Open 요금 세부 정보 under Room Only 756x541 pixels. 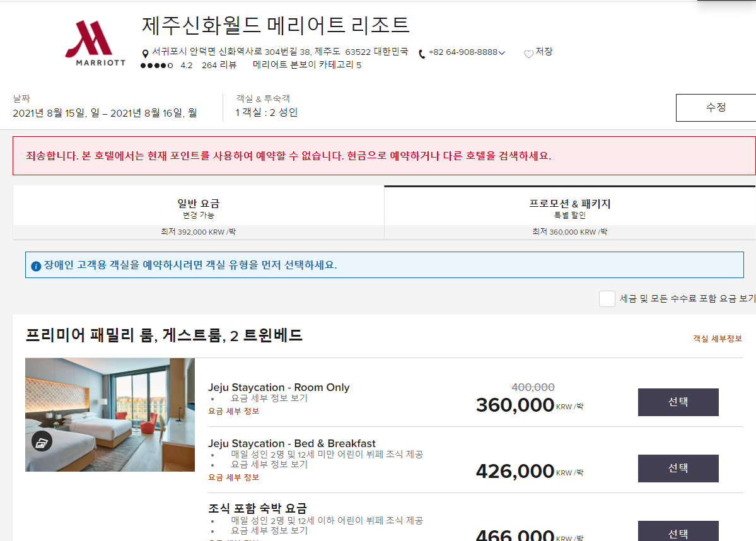coord(234,411)
